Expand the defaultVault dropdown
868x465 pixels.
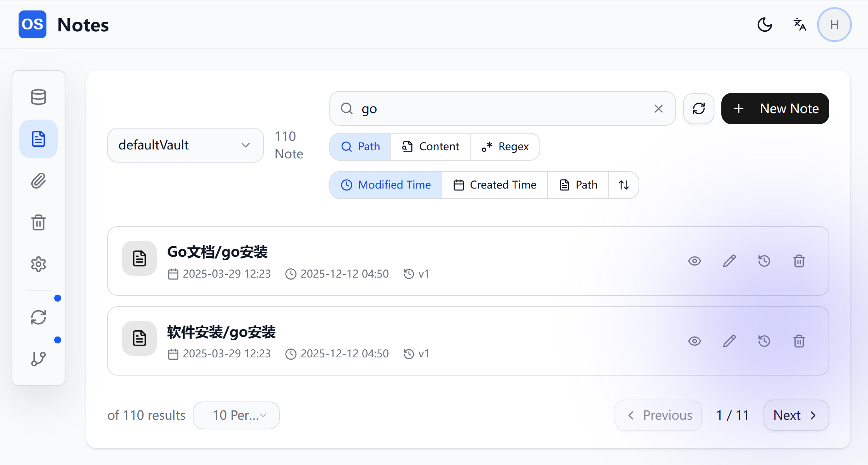point(185,145)
